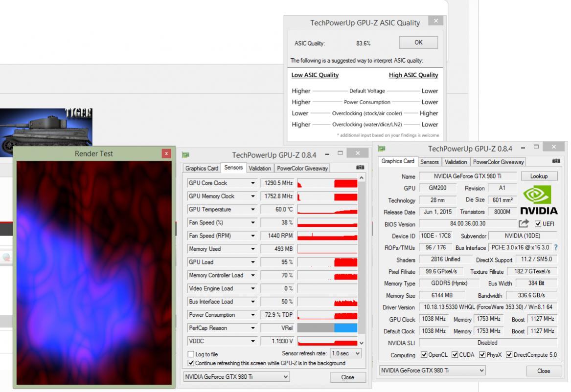
Task: Minimize the GPU-Z Graphics Card window
Action: click(523, 148)
